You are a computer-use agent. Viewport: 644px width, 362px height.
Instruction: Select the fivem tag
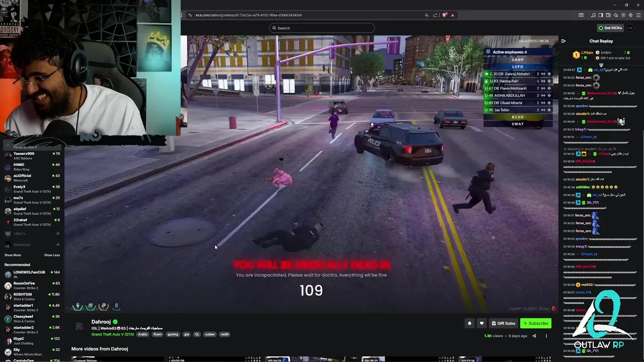(x=157, y=334)
